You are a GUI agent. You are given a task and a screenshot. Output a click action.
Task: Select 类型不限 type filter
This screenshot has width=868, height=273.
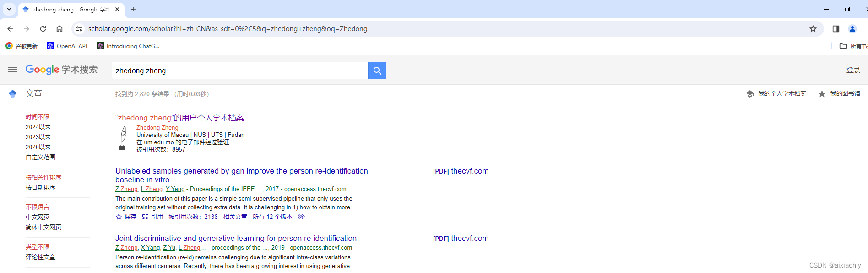38,247
